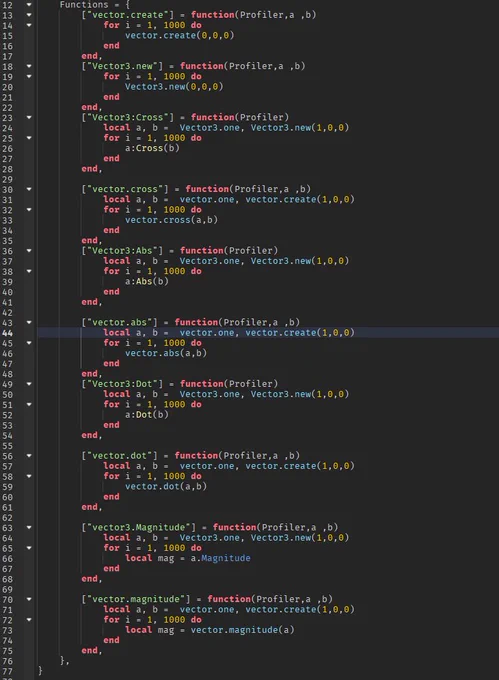Click the "Vector3.new" string key on line 18
This screenshot has height=680, width=499.
pos(122,66)
